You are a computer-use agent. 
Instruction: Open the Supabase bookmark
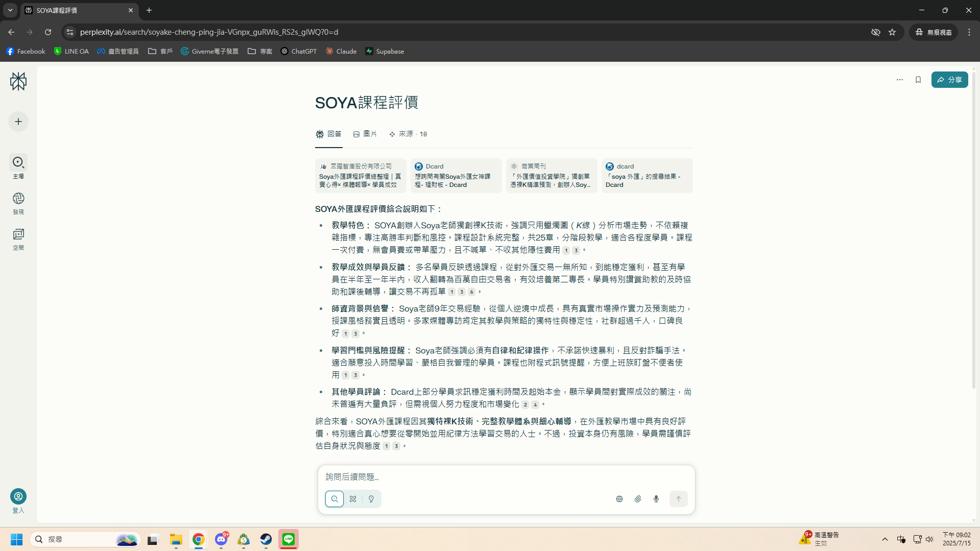click(385, 51)
